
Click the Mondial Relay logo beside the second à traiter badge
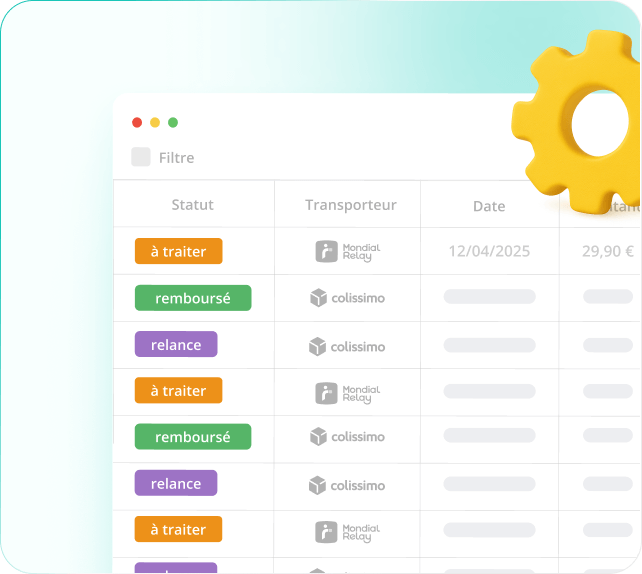pos(348,393)
